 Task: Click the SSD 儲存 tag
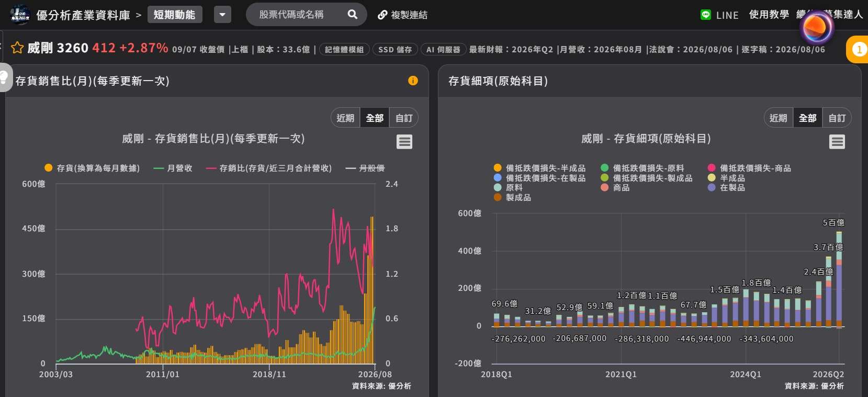[x=395, y=49]
